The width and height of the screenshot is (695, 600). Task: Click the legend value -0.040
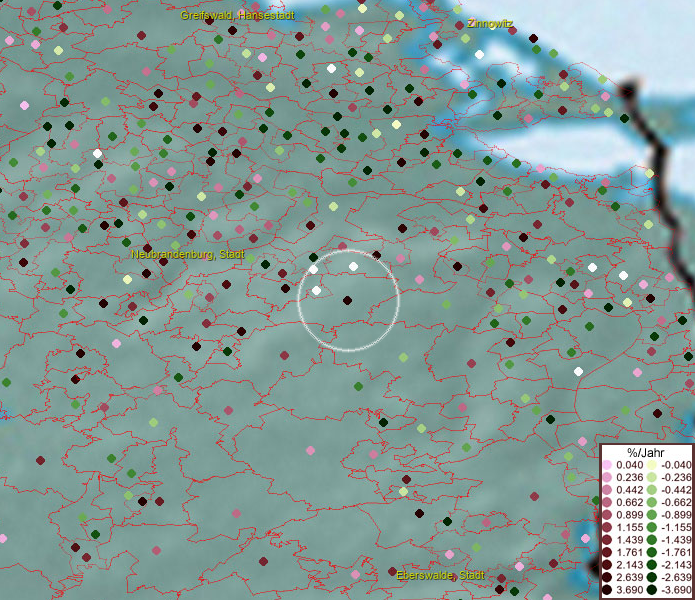[x=676, y=465]
